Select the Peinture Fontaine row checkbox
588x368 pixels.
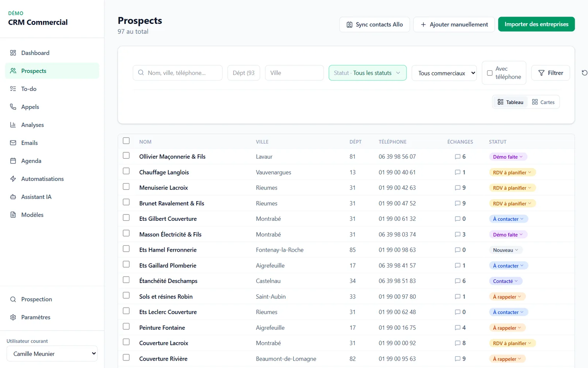pos(126,326)
